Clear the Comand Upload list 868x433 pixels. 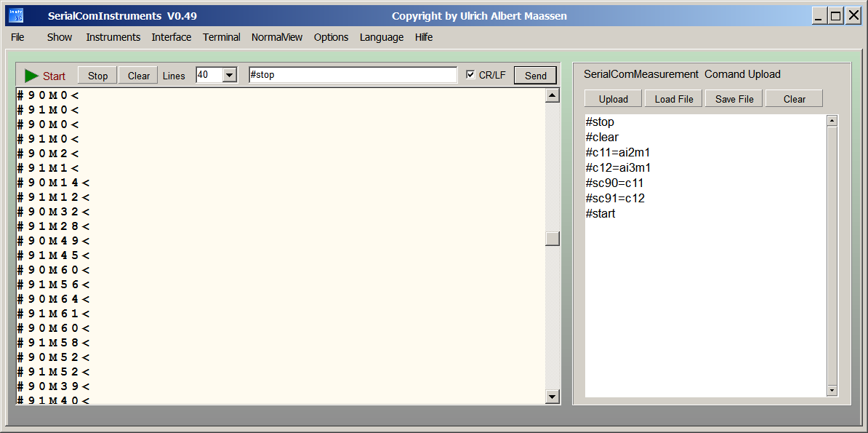tap(794, 99)
